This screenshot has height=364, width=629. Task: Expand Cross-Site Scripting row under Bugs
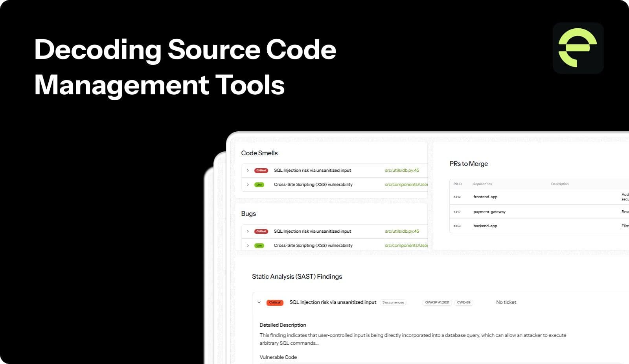pos(248,246)
